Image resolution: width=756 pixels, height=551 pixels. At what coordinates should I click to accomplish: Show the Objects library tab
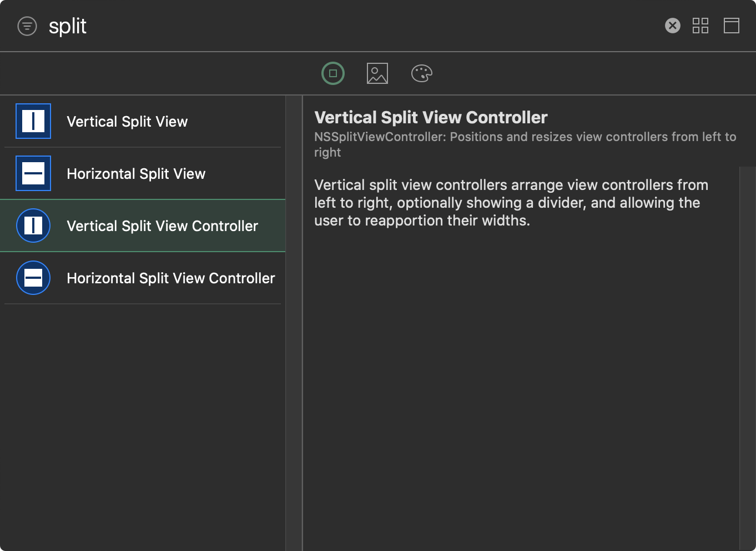[x=333, y=73]
